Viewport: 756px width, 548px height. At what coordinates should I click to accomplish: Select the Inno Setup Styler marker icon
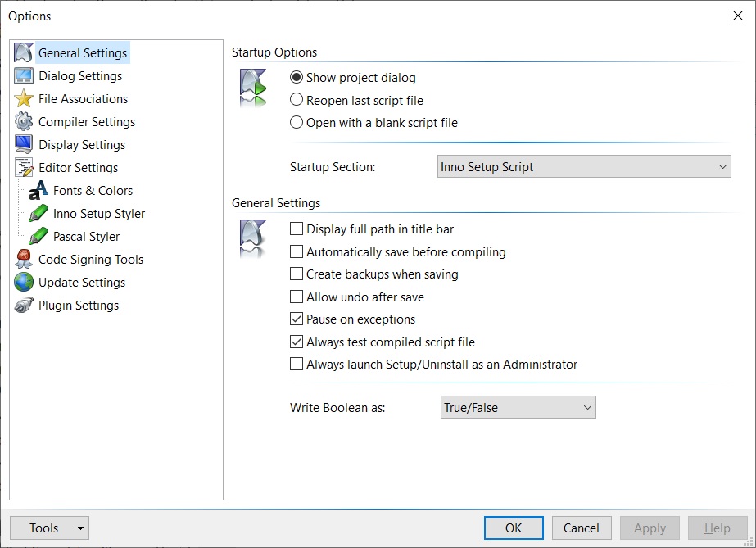[x=38, y=214]
